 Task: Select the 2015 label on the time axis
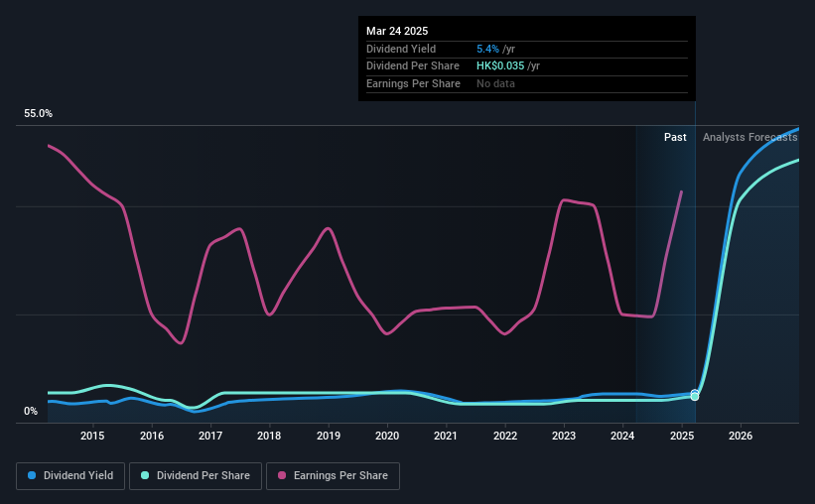pyautogui.click(x=92, y=436)
